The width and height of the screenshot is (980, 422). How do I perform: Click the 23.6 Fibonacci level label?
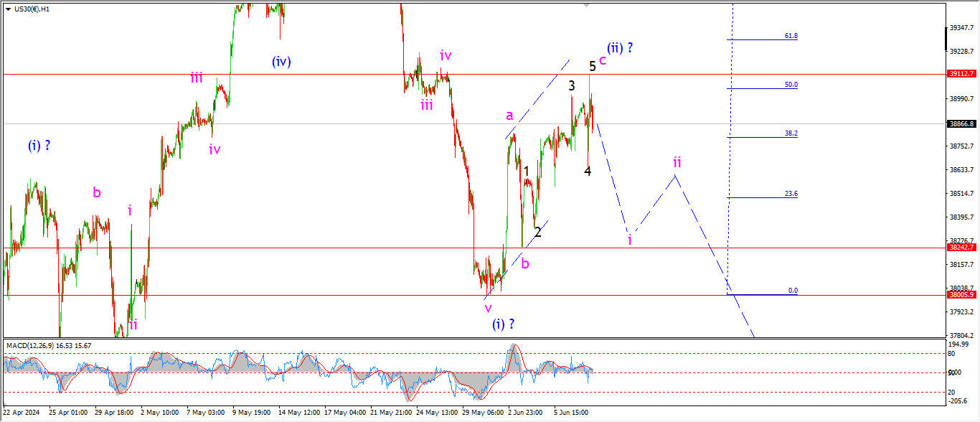pyautogui.click(x=791, y=194)
